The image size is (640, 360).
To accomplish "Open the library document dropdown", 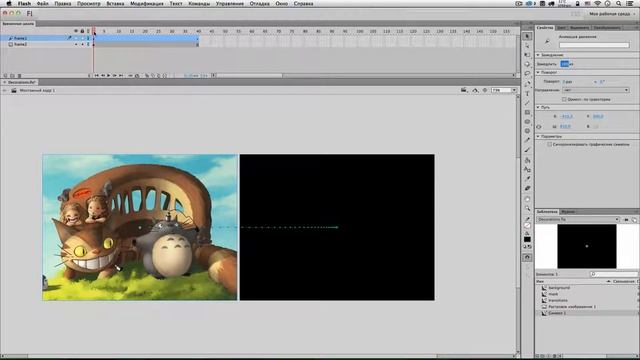I will (x=578, y=220).
